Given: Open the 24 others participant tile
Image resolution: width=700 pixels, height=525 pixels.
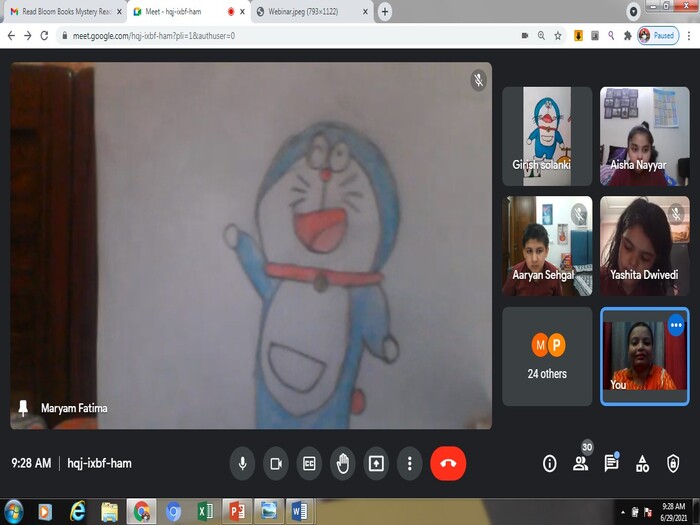Looking at the screenshot, I should (547, 356).
